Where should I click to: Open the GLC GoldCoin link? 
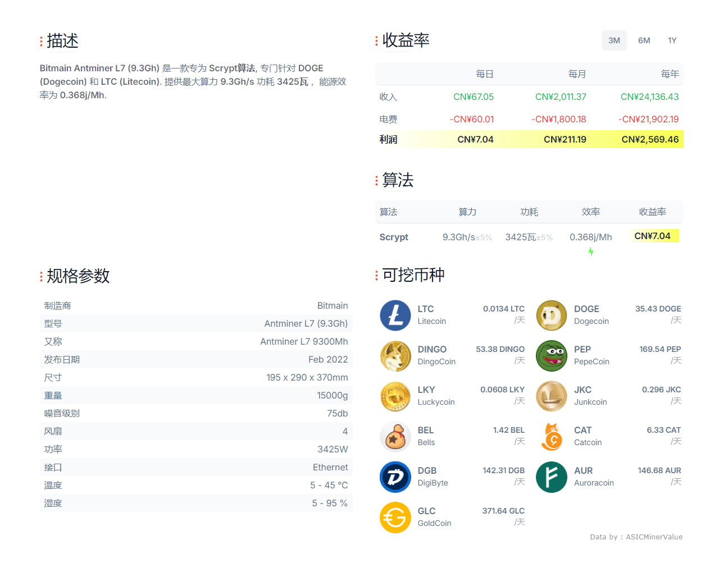(434, 517)
